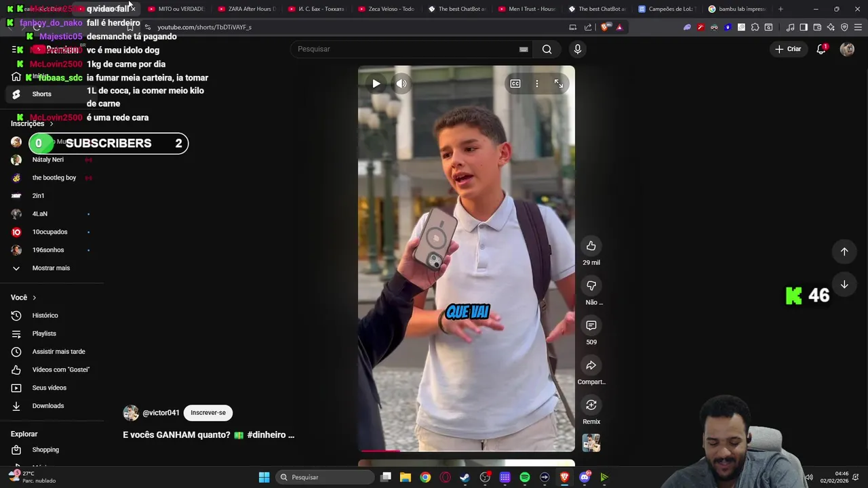Toggle the Brave sidebar panel
Screen dimensions: 868x488
(804, 27)
